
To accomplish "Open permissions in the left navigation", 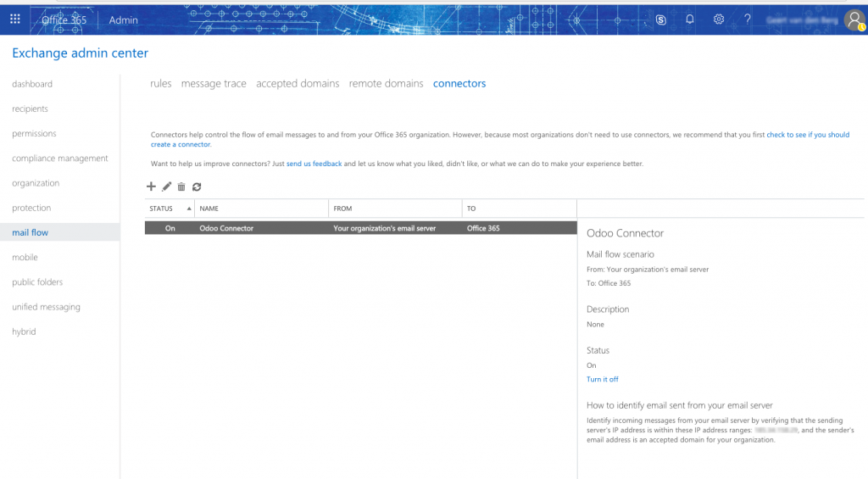I will (x=34, y=133).
